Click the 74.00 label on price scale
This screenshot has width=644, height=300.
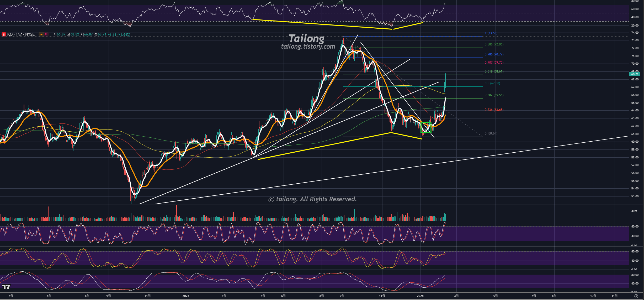[x=635, y=33]
